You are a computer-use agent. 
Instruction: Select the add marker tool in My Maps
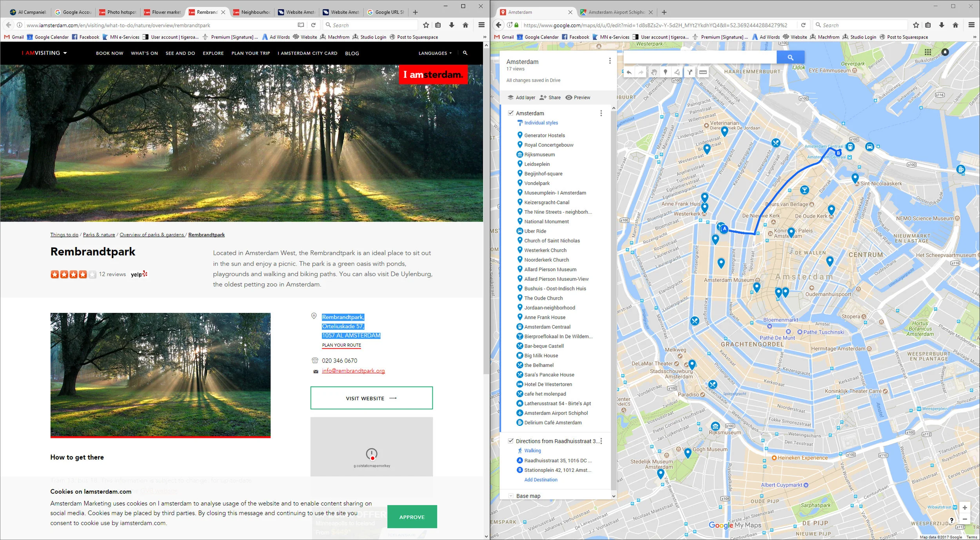(x=665, y=72)
